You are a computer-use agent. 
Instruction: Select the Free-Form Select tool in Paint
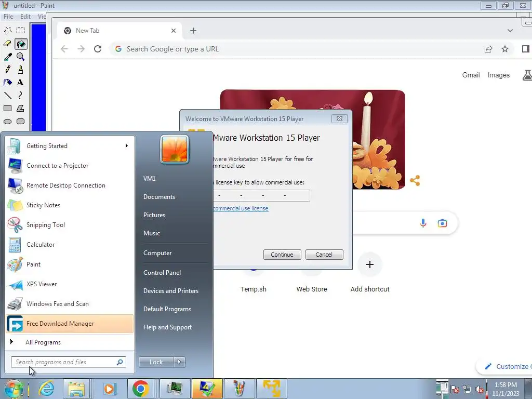(x=7, y=31)
